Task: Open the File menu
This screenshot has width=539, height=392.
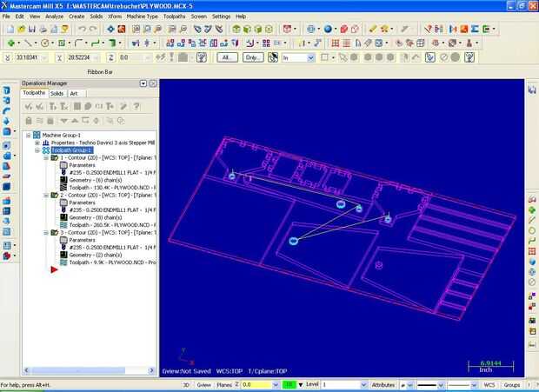Action: click(6, 17)
